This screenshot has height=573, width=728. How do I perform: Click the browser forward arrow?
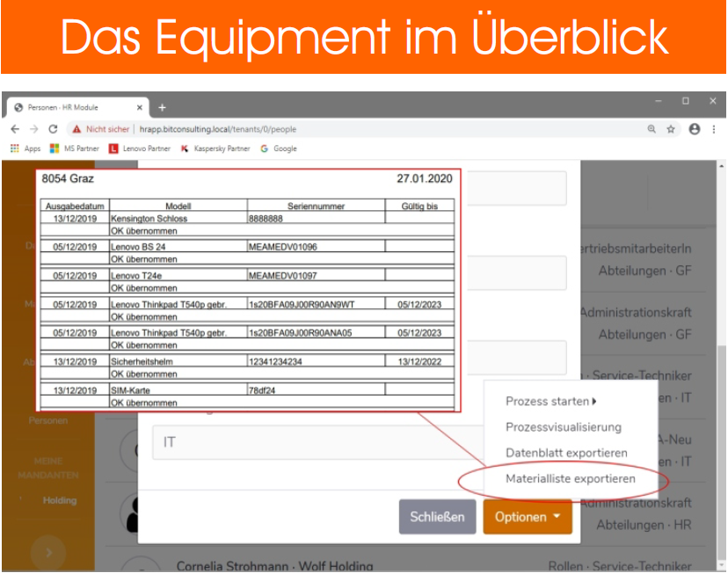tap(33, 129)
